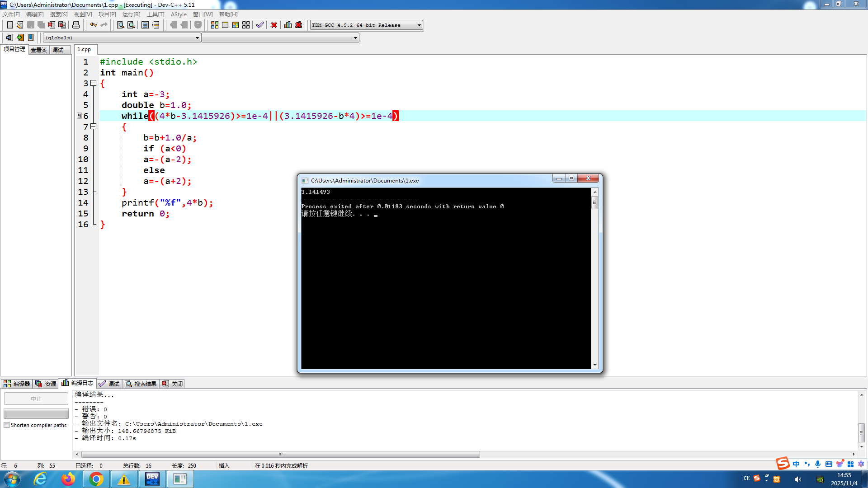Click the syntax check purple checkmark icon

(x=259, y=25)
